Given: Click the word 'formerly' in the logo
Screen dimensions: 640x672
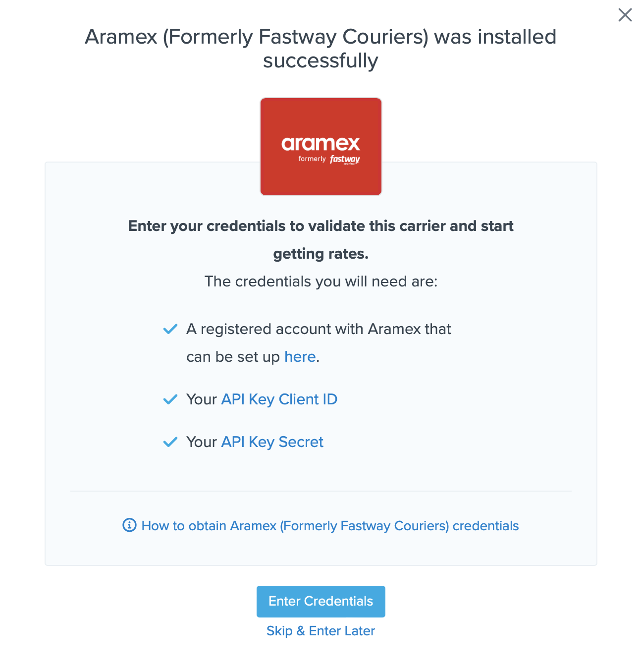Looking at the screenshot, I should [x=312, y=159].
